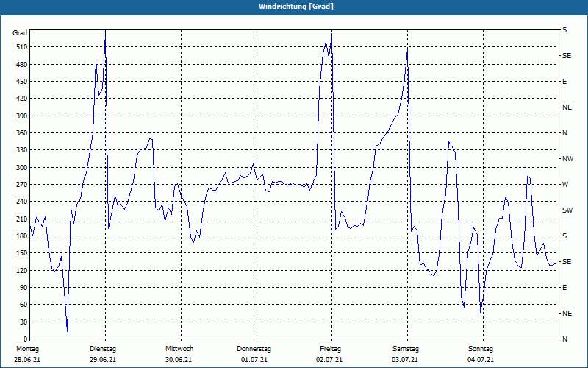Click the 'Mittwoch' day label
Screen dimensions: 588x368
[179, 349]
